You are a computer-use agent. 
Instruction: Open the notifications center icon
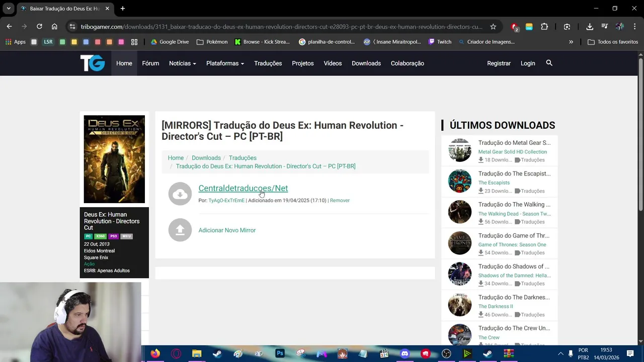coord(630,354)
